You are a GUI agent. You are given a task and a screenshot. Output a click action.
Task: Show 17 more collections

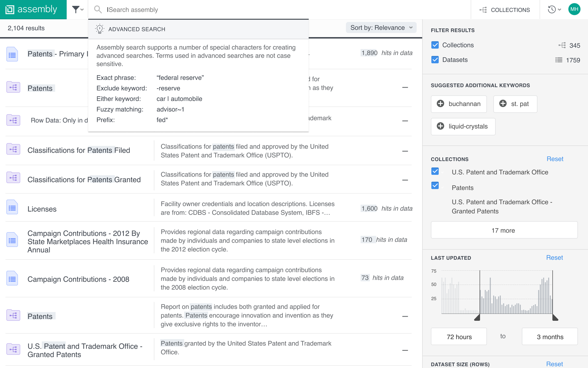click(504, 230)
